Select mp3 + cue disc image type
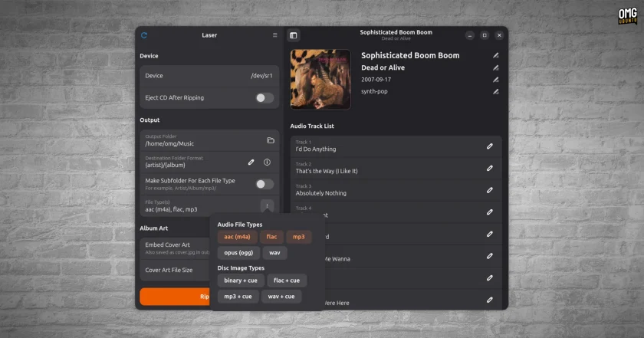The image size is (644, 338). click(238, 297)
